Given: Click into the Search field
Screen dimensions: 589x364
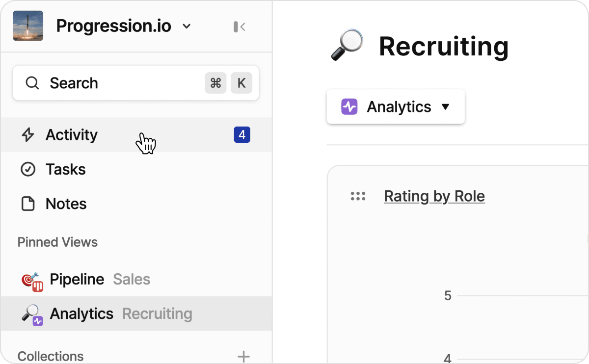Looking at the screenshot, I should pos(135,83).
